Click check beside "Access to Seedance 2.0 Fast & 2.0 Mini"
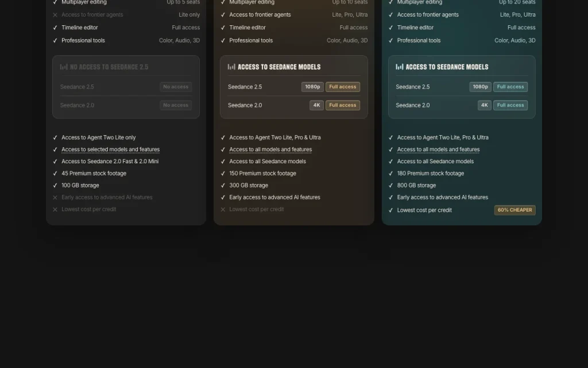Image resolution: width=588 pixels, height=368 pixels. pyautogui.click(x=55, y=162)
